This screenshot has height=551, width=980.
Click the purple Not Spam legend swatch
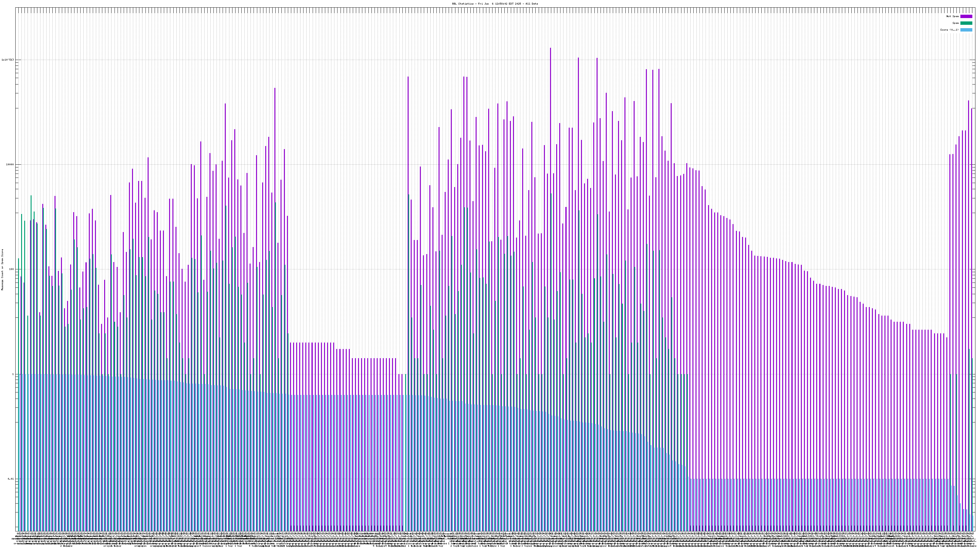[x=966, y=16]
